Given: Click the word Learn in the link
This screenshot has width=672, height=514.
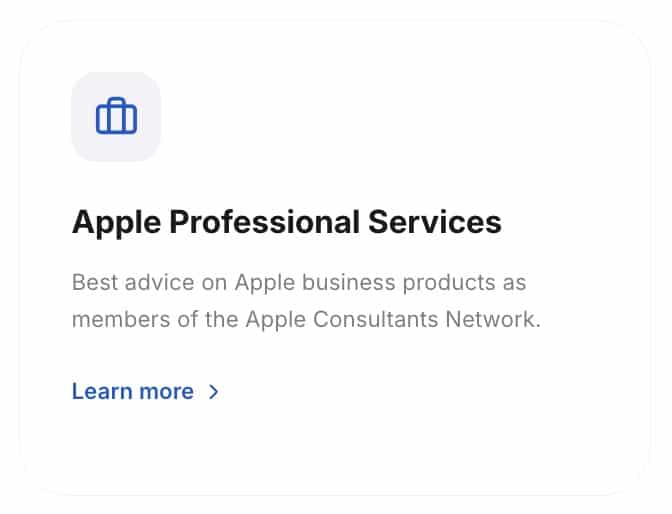Looking at the screenshot, I should (101, 391).
